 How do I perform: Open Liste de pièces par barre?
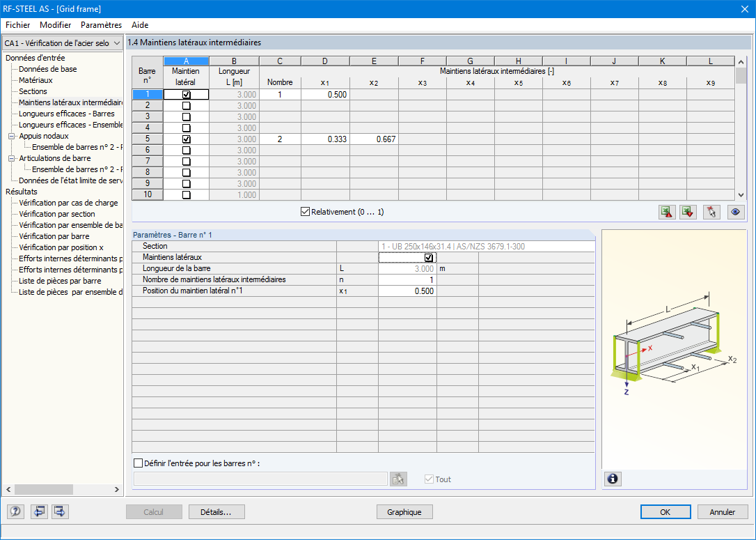click(x=60, y=281)
